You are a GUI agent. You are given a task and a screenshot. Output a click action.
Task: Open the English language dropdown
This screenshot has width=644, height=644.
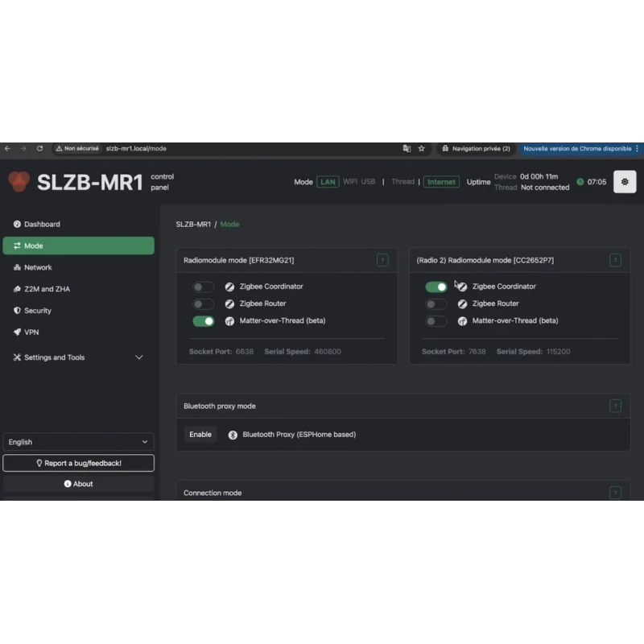pos(78,442)
